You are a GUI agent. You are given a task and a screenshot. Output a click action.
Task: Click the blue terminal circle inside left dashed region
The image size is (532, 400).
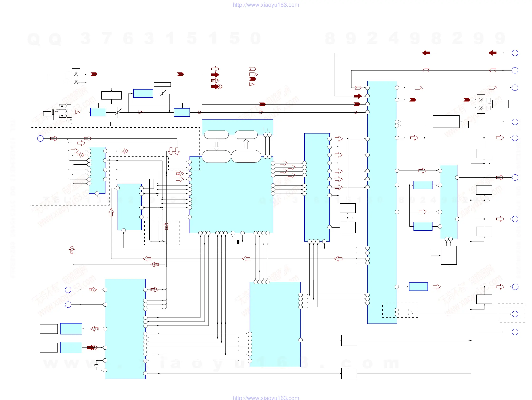point(40,138)
